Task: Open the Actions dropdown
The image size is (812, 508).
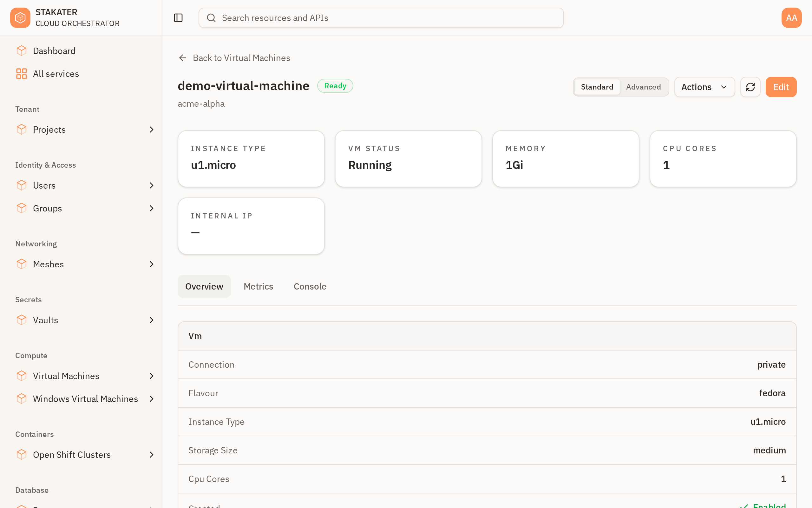Action: (x=704, y=87)
